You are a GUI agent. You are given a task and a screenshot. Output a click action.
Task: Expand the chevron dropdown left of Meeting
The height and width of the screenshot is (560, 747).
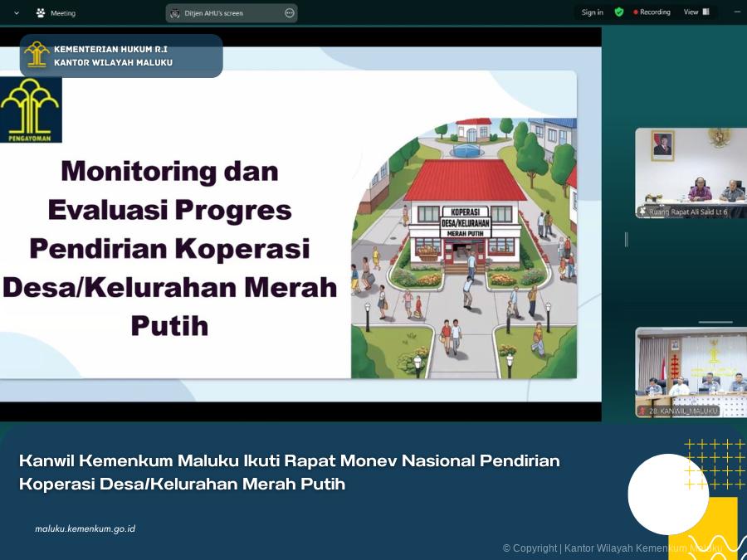pyautogui.click(x=17, y=13)
